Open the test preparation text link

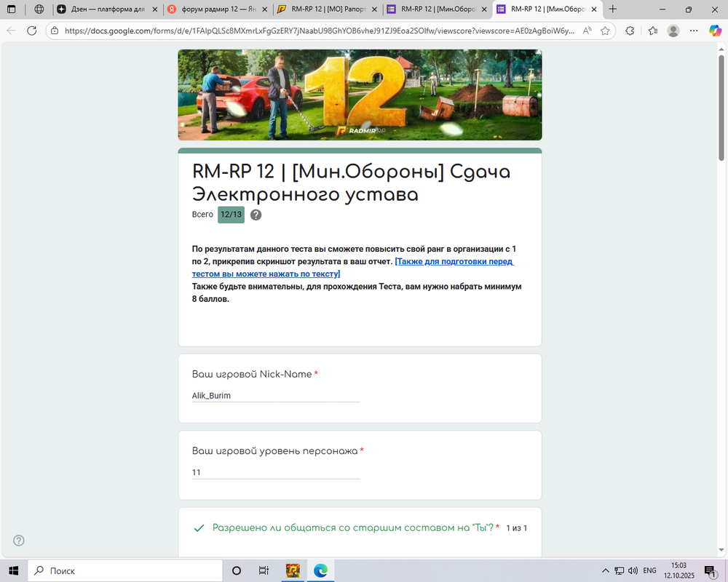[353, 267]
